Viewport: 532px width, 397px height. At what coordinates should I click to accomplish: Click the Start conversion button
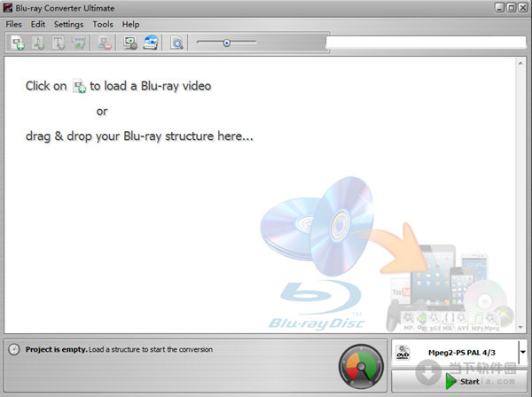click(459, 381)
